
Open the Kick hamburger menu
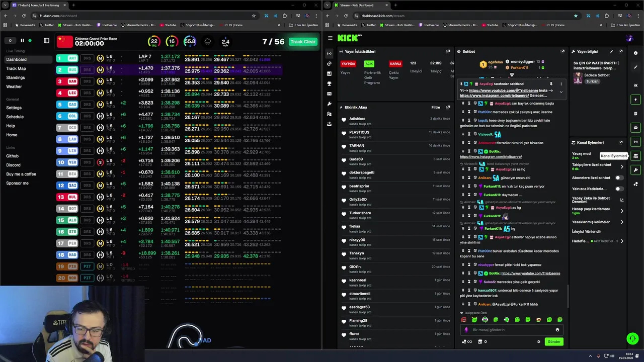330,38
